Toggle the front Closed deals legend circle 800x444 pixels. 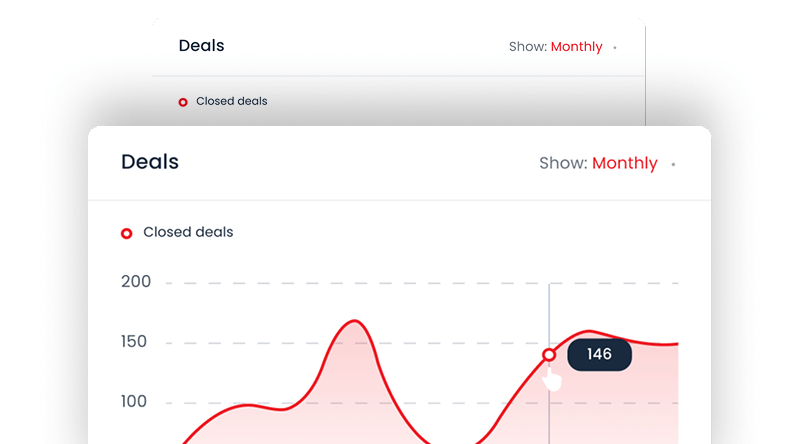(127, 233)
